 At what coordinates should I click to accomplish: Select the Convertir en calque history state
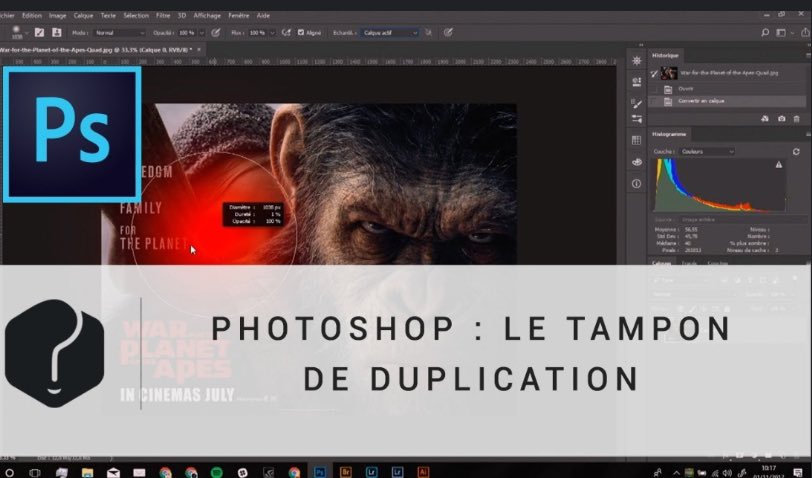coord(728,101)
